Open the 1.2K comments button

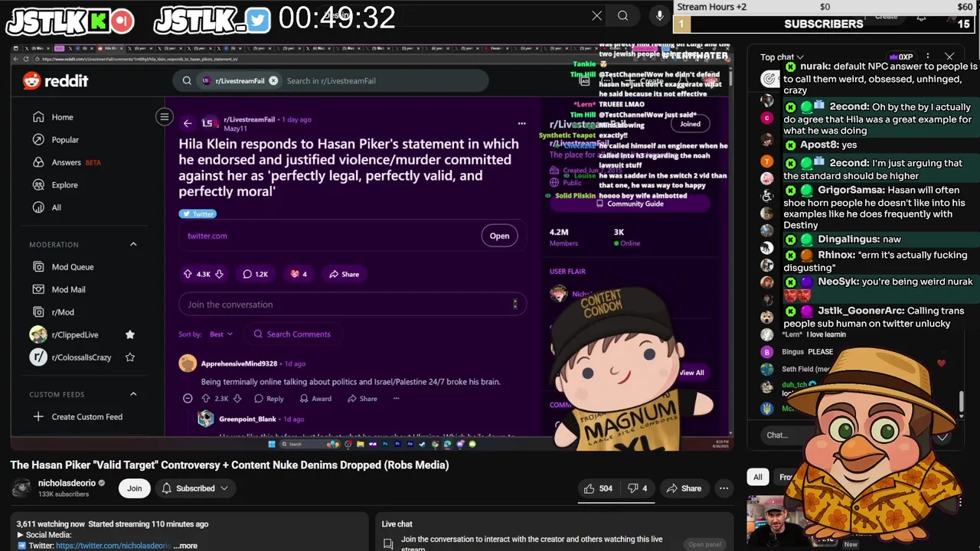(255, 274)
